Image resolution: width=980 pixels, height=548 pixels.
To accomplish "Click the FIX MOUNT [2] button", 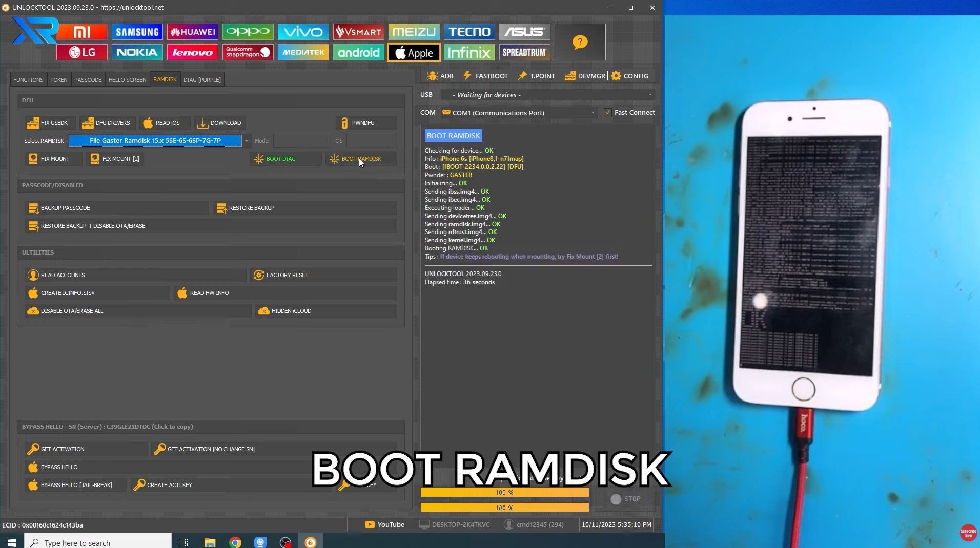I will [x=115, y=159].
